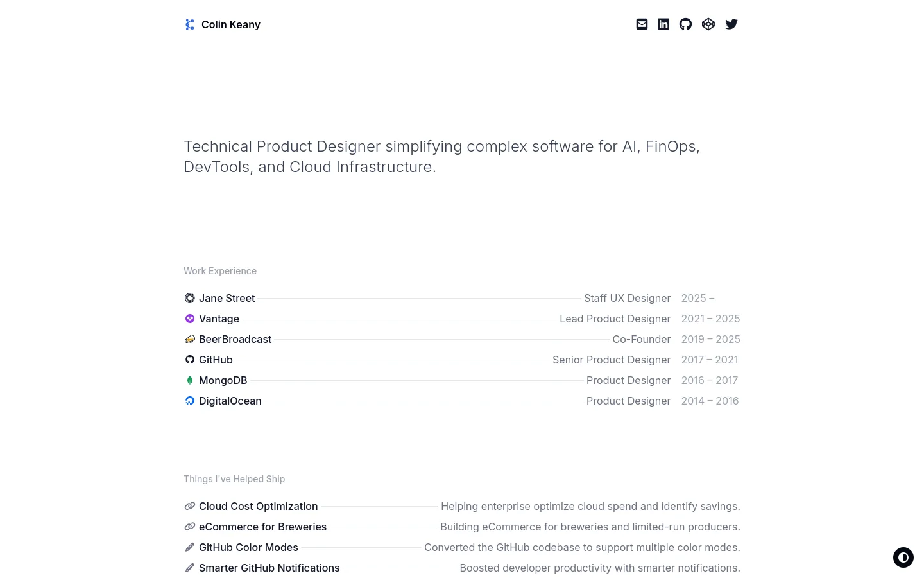This screenshot has height=578, width=924.
Task: Open the DigitalOcean link
Action: (230, 401)
